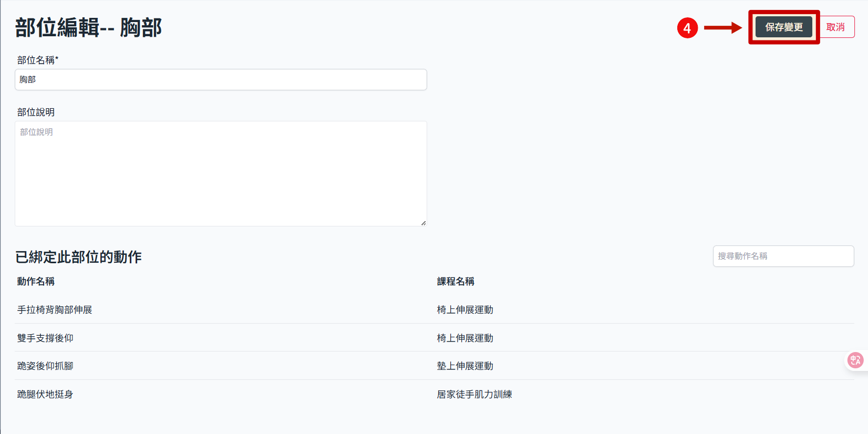Select the 跪腿伏地挺身 action row

(x=435, y=394)
